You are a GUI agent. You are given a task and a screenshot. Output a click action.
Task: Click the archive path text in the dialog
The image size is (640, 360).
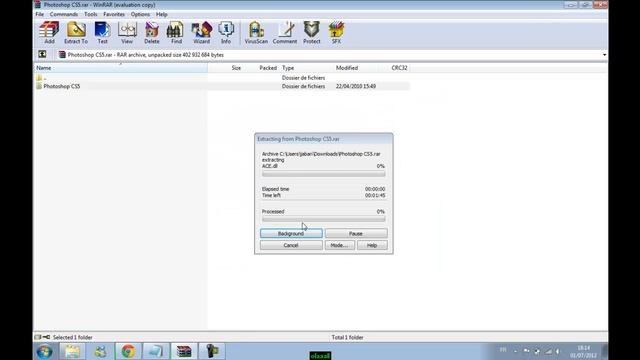321,154
